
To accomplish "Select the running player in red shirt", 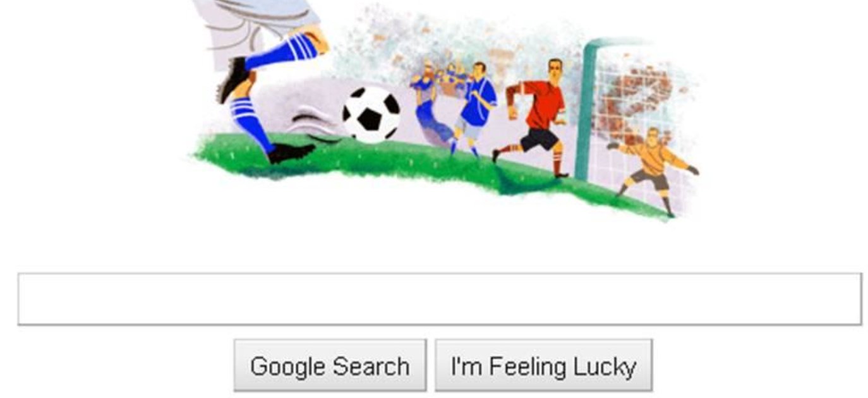I will (534, 118).
